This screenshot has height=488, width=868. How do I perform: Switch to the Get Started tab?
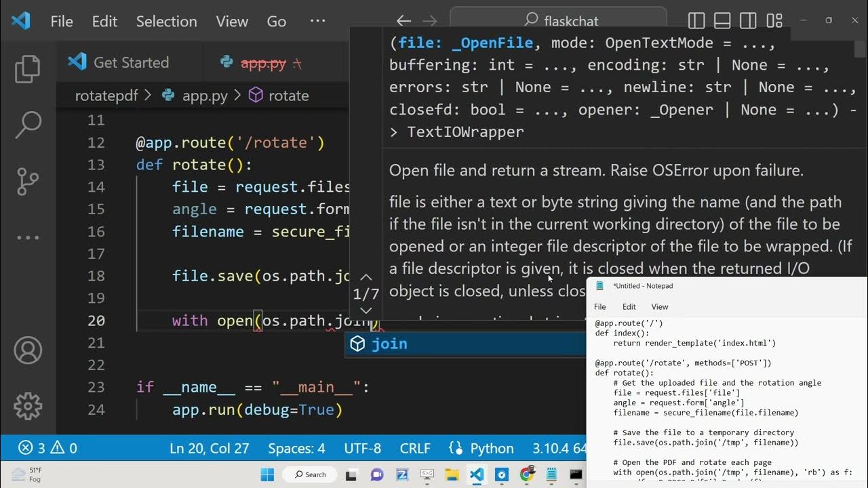tap(119, 62)
